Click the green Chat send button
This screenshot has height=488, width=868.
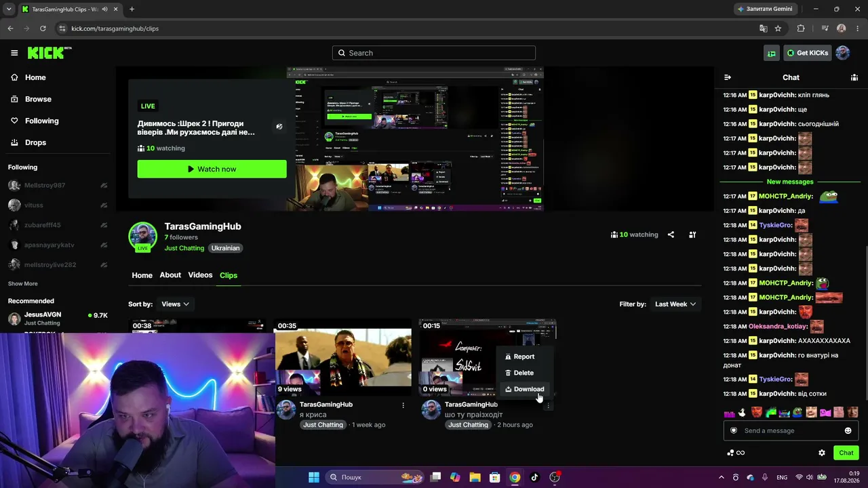click(846, 453)
